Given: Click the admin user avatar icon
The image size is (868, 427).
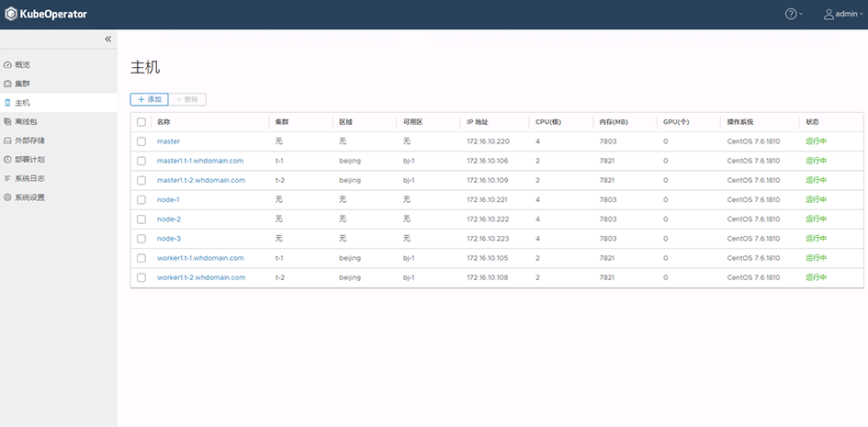Looking at the screenshot, I should (829, 15).
